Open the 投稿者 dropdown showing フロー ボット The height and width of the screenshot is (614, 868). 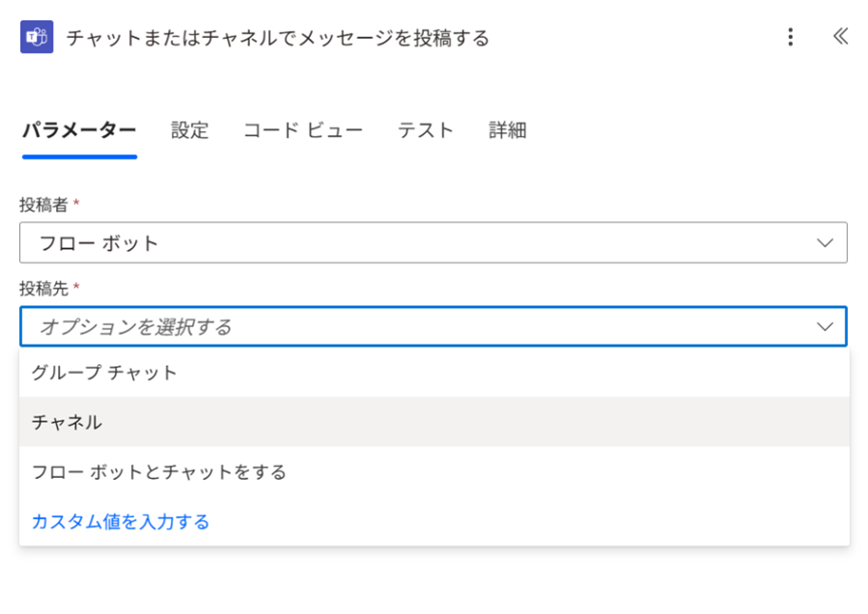(433, 243)
